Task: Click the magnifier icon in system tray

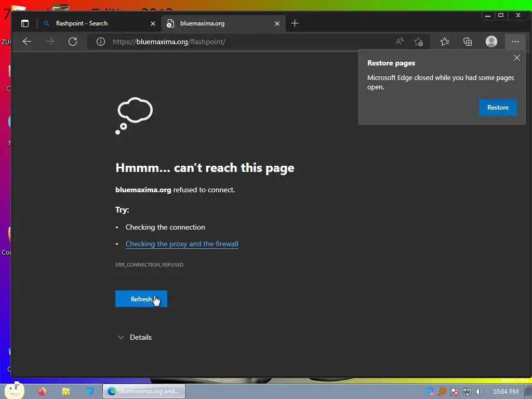Action: point(442,392)
